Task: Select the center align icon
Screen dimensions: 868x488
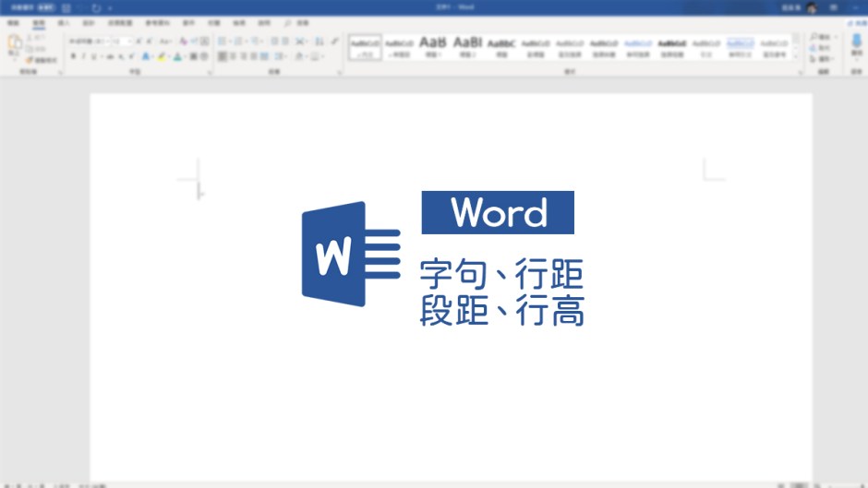Action: (x=235, y=57)
